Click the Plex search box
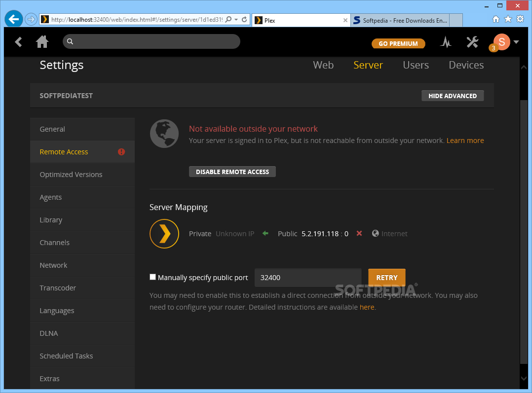Viewport: 532px width, 393px height. coord(152,41)
